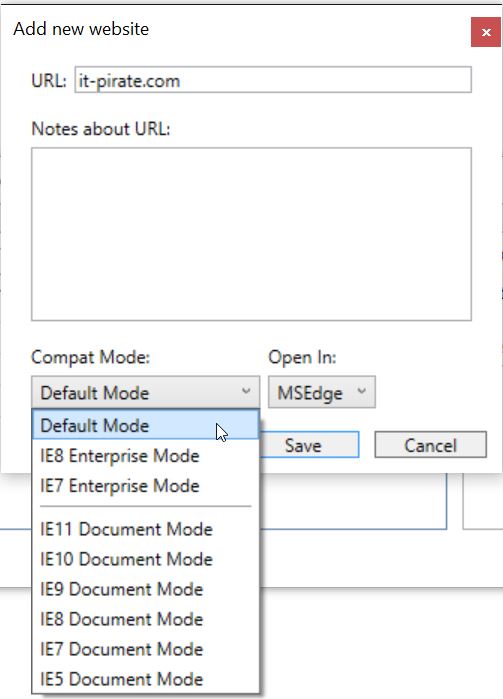Screen dimensions: 503x699
Task: Click the Cancel button
Action: point(430,444)
